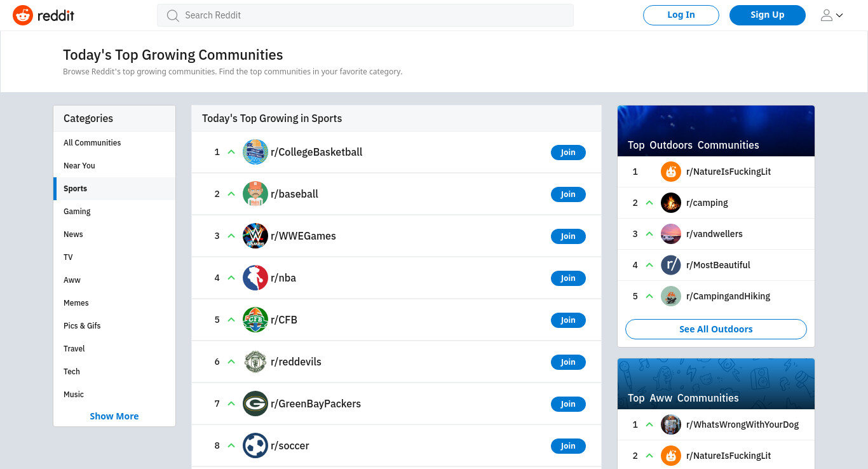Click See All Outdoors button

click(716, 329)
